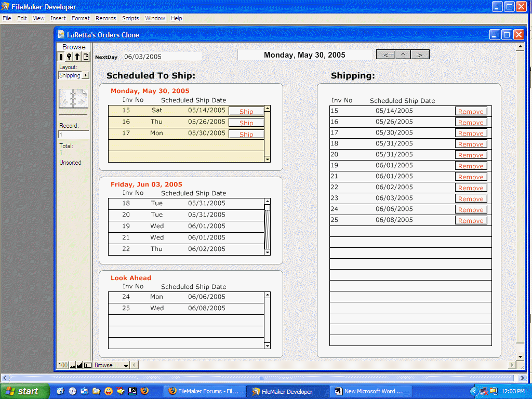
Task: Switch to New Microsoft Word taskbar window
Action: pyautogui.click(x=371, y=391)
